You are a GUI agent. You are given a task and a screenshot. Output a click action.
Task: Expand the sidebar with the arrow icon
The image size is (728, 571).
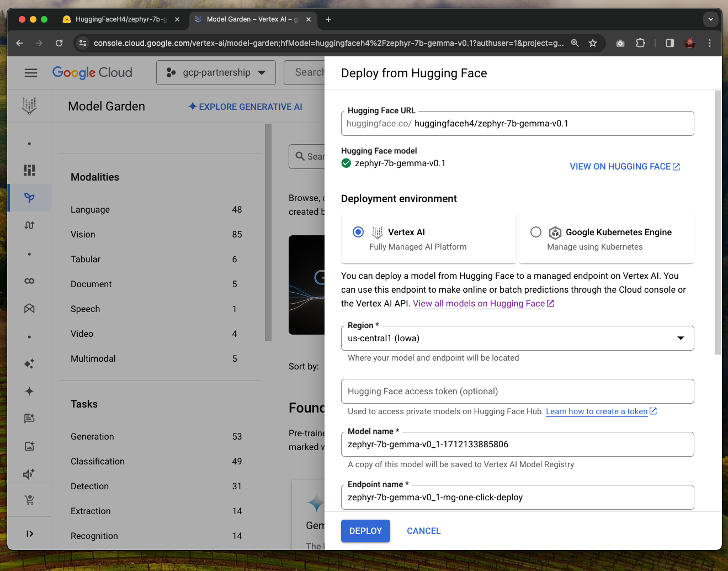(x=29, y=533)
